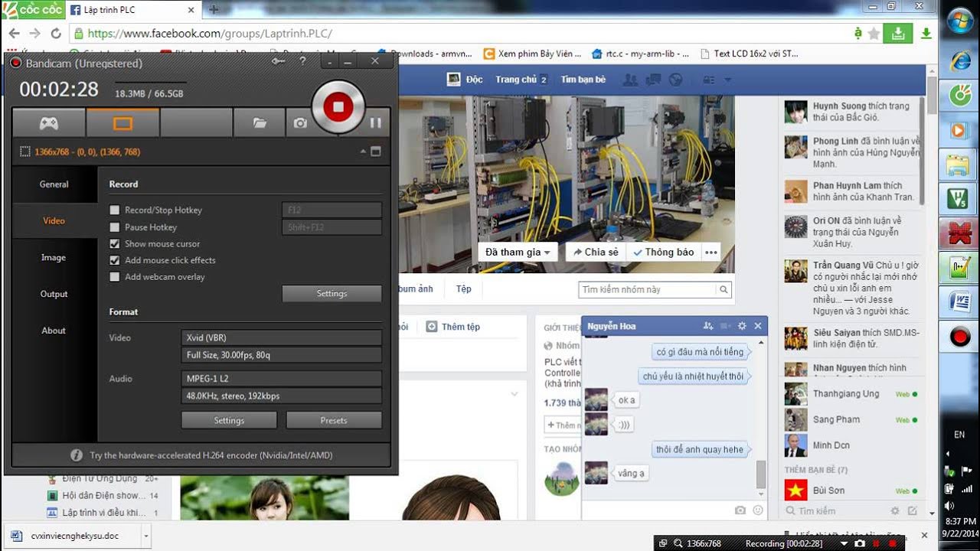Open Facebook friend requests icon
Image resolution: width=980 pixels, height=551 pixels.
click(631, 80)
